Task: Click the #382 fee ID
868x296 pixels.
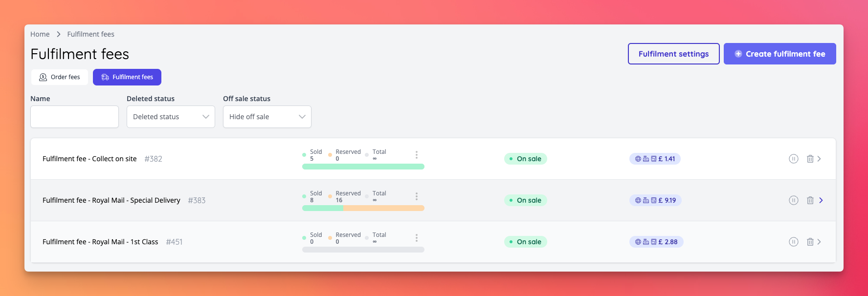Action: click(153, 159)
